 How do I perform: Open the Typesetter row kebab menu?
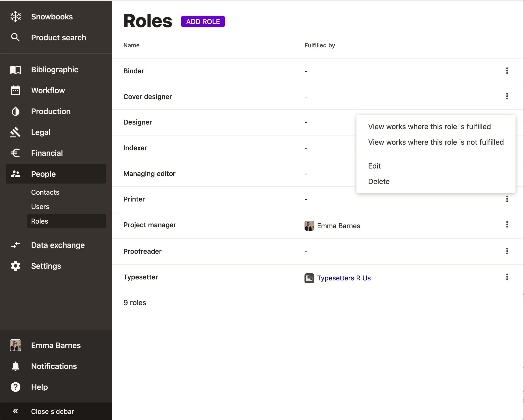coord(507,277)
